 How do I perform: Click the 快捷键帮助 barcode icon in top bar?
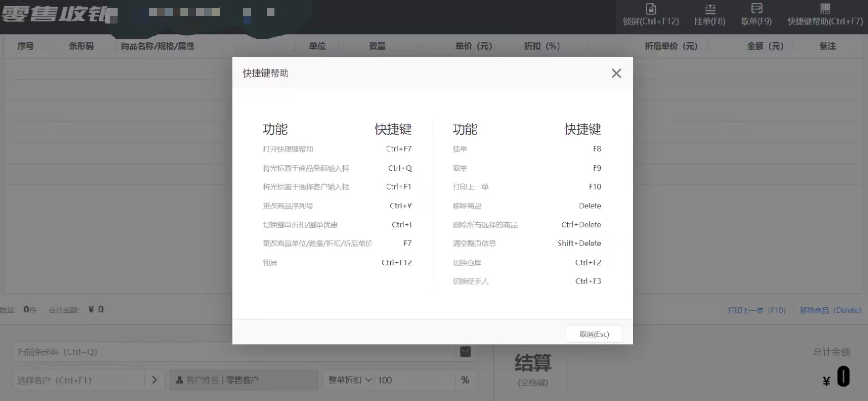825,9
